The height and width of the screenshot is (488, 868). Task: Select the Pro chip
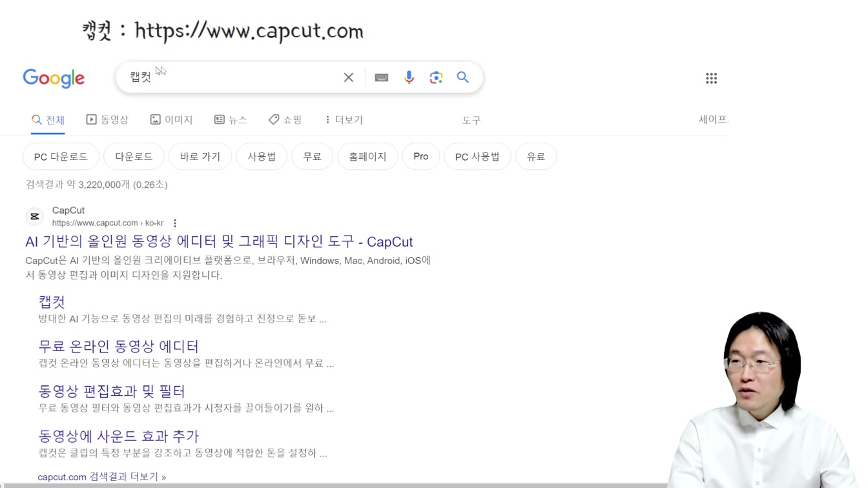pos(421,157)
